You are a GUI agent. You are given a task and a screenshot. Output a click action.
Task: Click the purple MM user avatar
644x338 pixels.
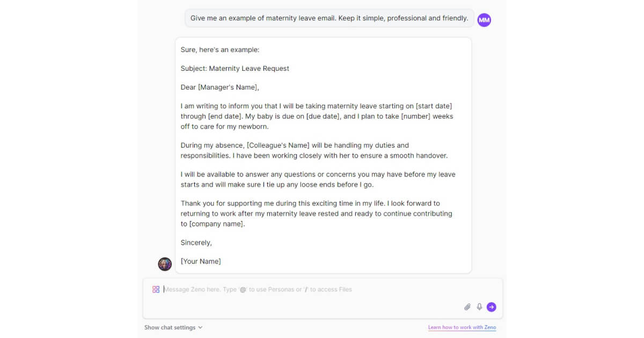pyautogui.click(x=484, y=20)
